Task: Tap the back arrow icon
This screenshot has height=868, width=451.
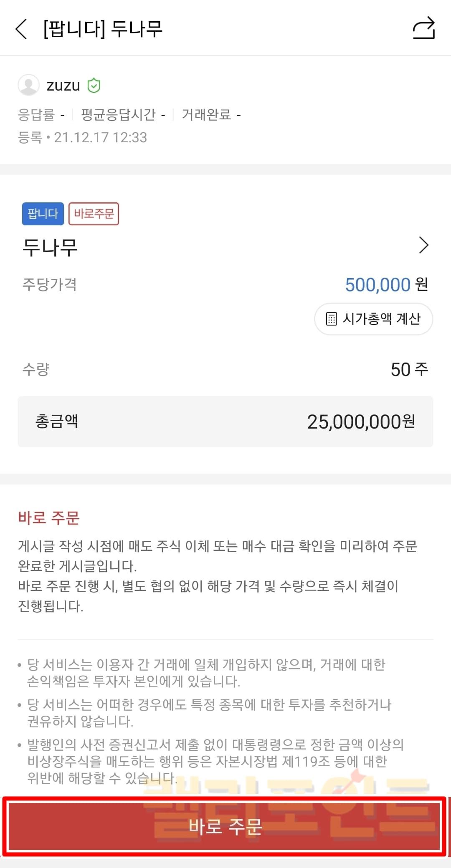Action: [21, 29]
